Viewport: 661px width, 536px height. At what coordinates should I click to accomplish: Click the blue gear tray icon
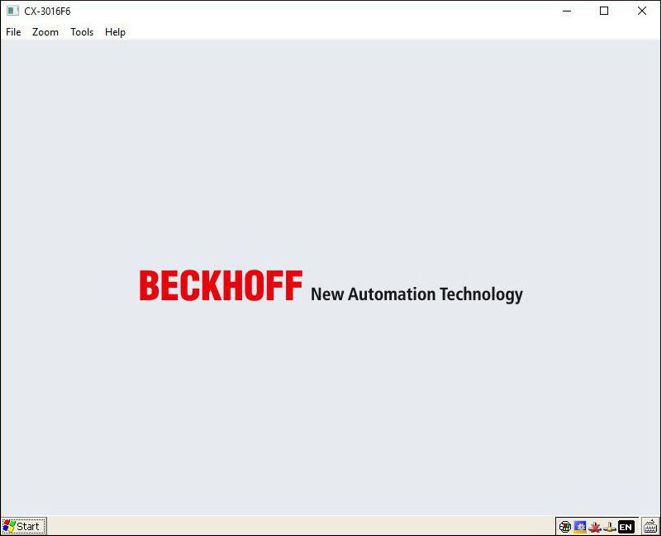coord(580,527)
